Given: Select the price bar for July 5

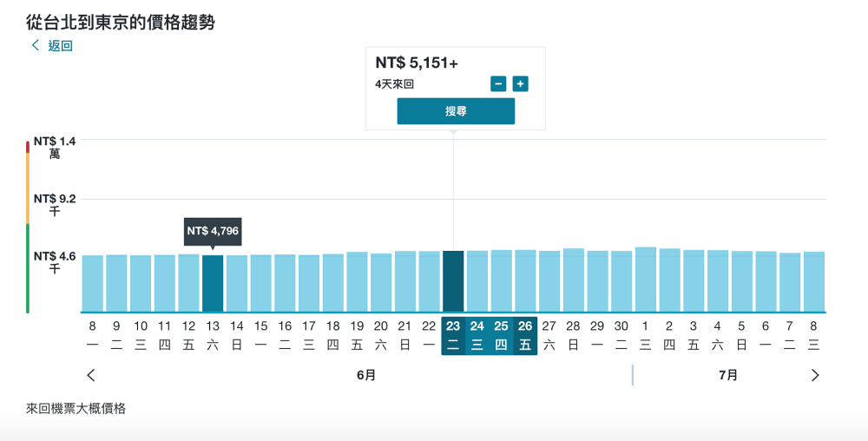Looking at the screenshot, I should pyautogui.click(x=742, y=281).
